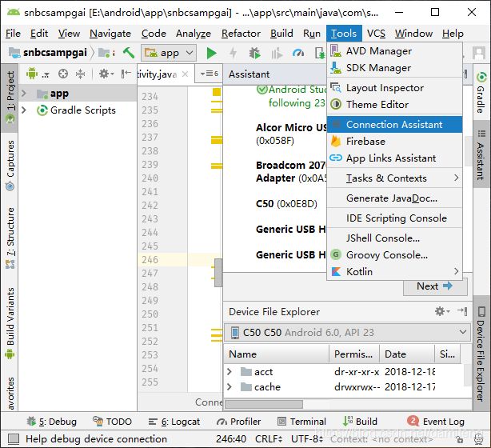
Task: Click Run with Coverage icon
Action: tap(277, 54)
